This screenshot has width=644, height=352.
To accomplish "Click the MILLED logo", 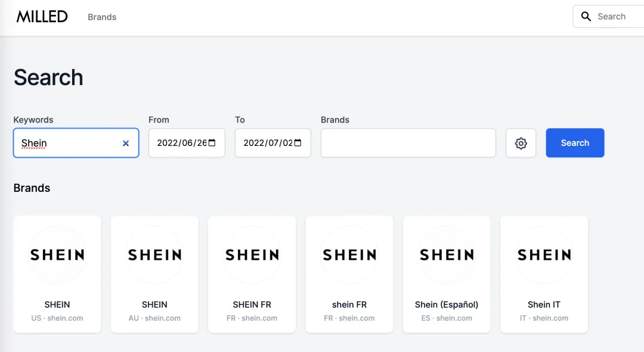I will [42, 17].
